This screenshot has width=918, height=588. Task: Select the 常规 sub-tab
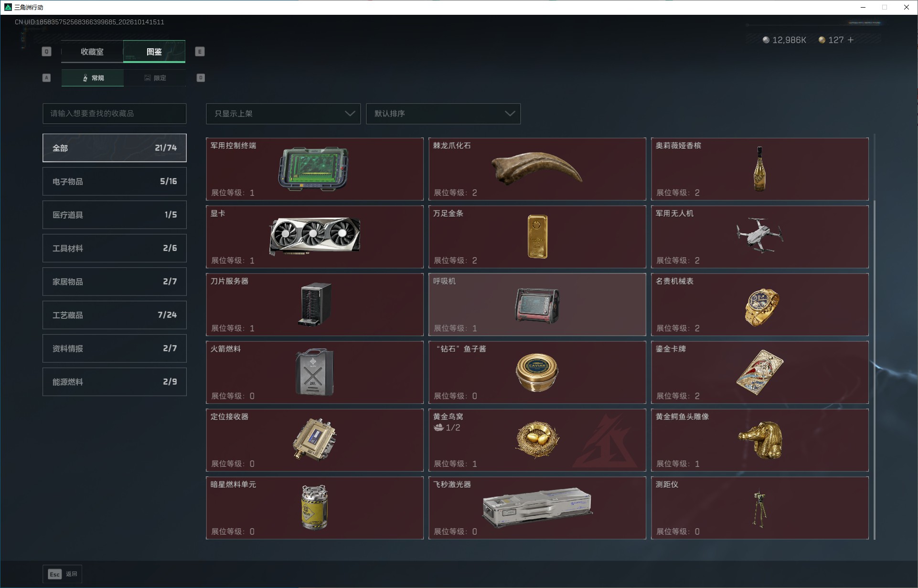[x=93, y=78]
